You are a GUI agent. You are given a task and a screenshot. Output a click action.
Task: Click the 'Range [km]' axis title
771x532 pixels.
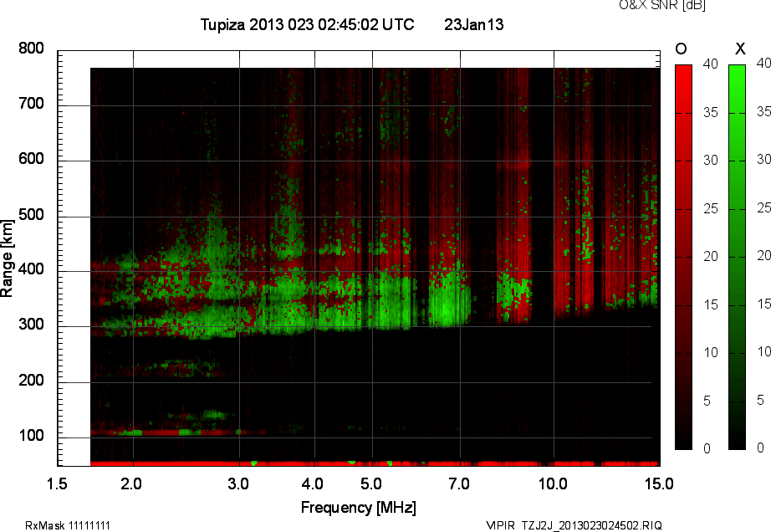pyautogui.click(x=7, y=258)
